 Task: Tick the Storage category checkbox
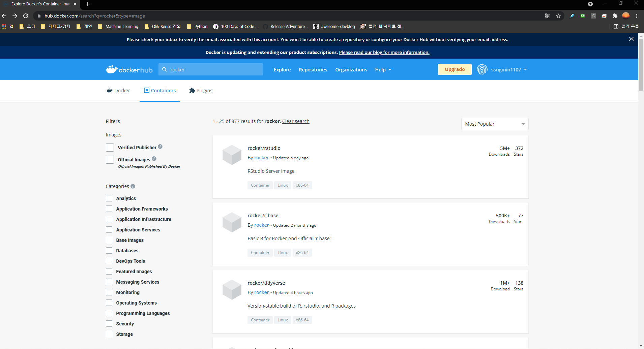109,334
